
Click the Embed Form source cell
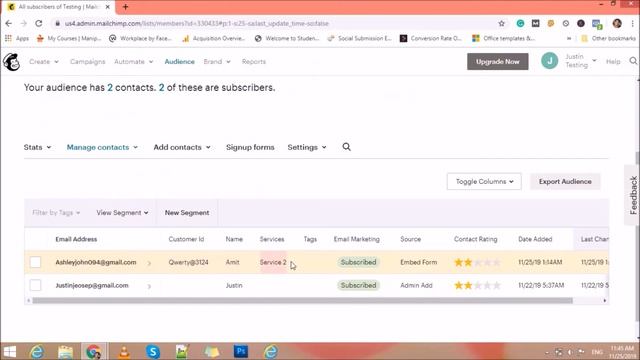(x=418, y=262)
